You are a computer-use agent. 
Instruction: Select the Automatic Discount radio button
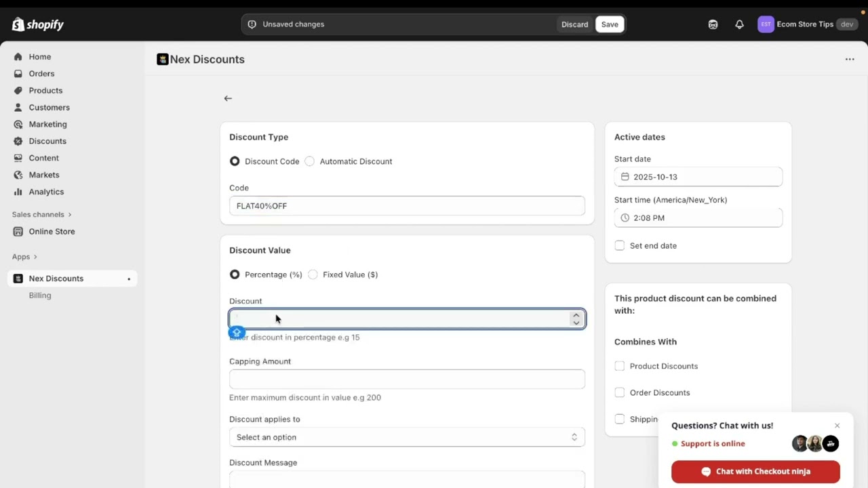pyautogui.click(x=309, y=161)
